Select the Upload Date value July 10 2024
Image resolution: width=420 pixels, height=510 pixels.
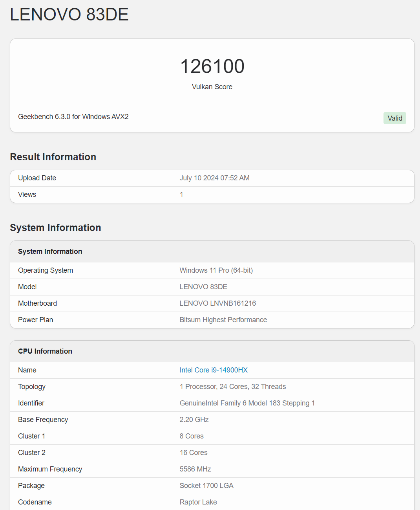click(x=215, y=178)
